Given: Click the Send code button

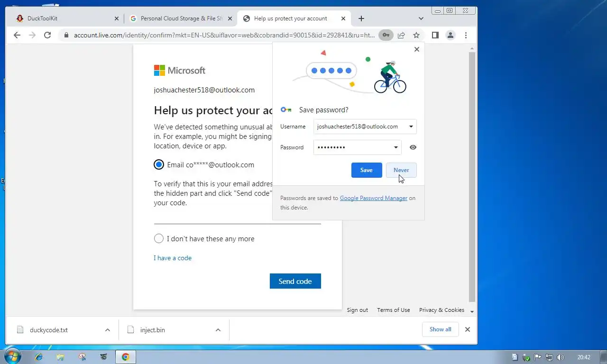Looking at the screenshot, I should (x=295, y=281).
